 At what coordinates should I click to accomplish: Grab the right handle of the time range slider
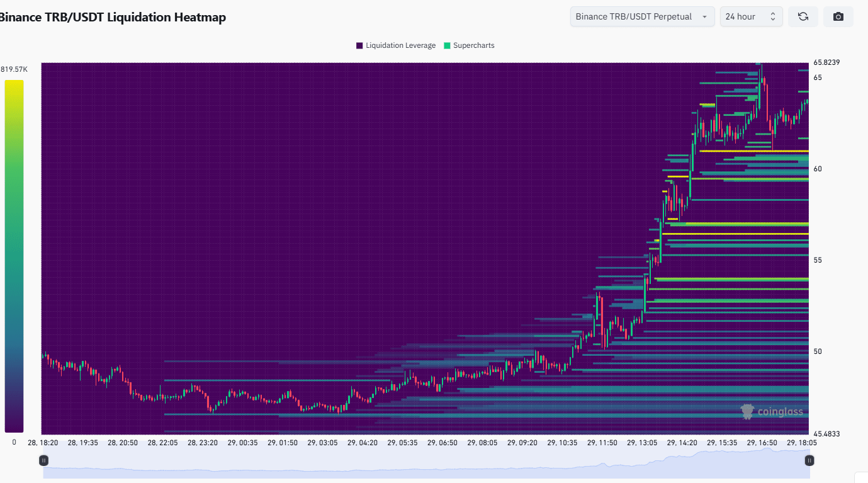pos(809,460)
